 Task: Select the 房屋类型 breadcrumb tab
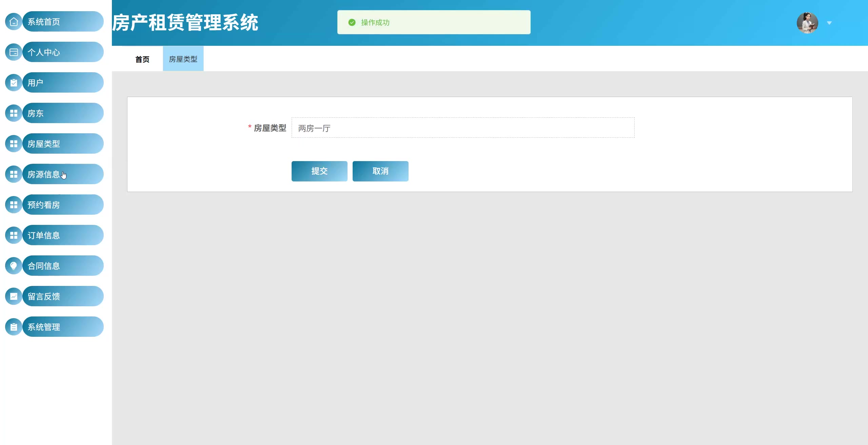tap(183, 59)
